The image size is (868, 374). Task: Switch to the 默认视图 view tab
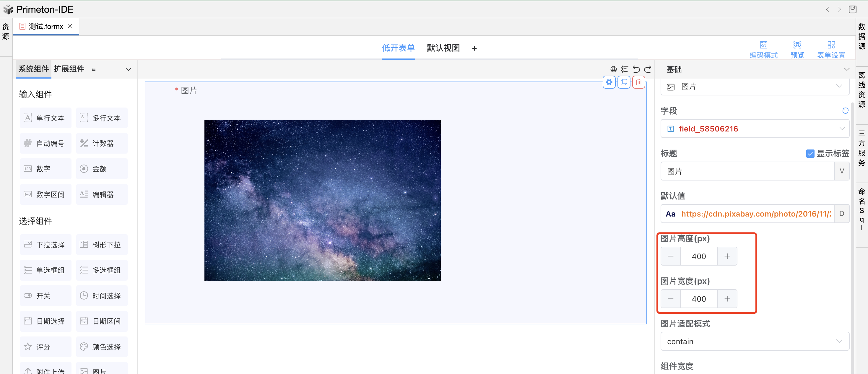[443, 48]
